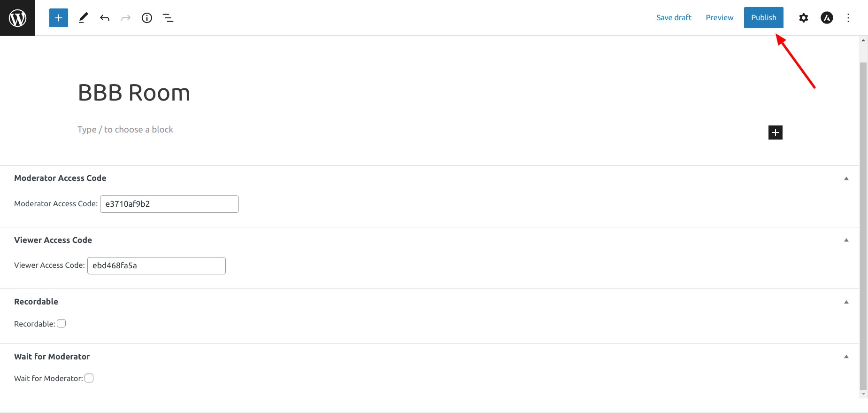Click the Save draft link
The height and width of the screenshot is (413, 868).
674,17
